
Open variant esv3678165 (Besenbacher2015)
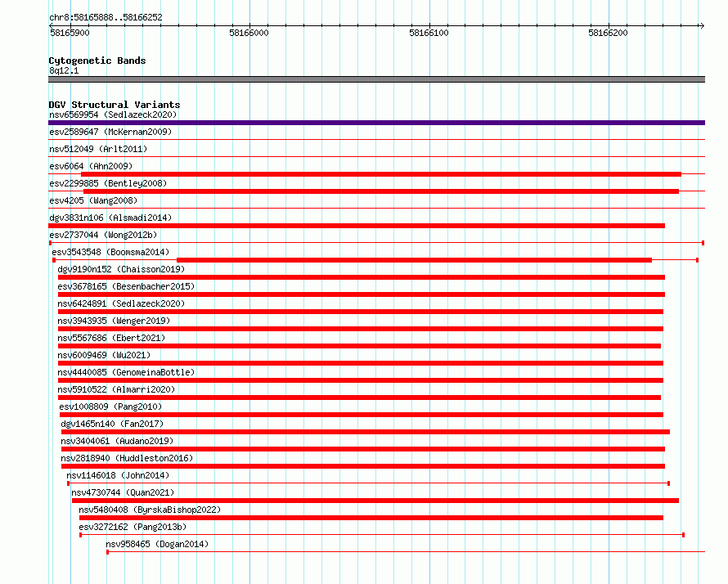pyautogui.click(x=126, y=286)
